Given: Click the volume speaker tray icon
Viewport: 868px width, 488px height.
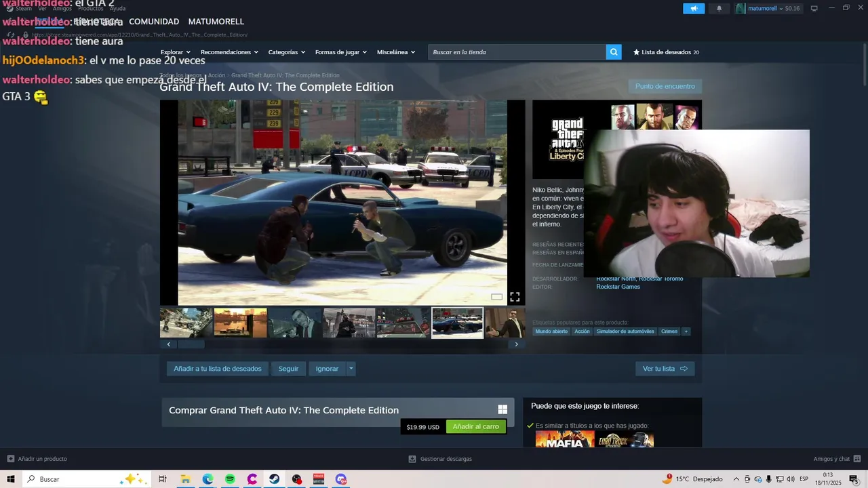Looking at the screenshot, I should tap(791, 479).
